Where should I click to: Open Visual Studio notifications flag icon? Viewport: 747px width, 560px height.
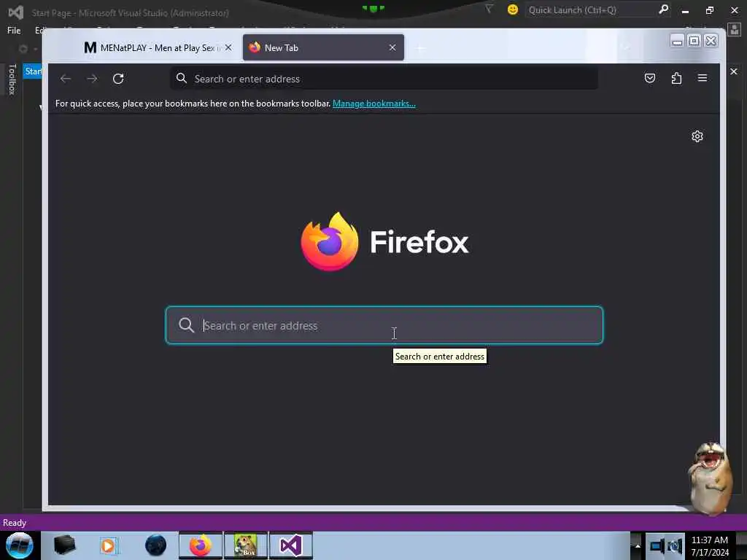pyautogui.click(x=489, y=9)
